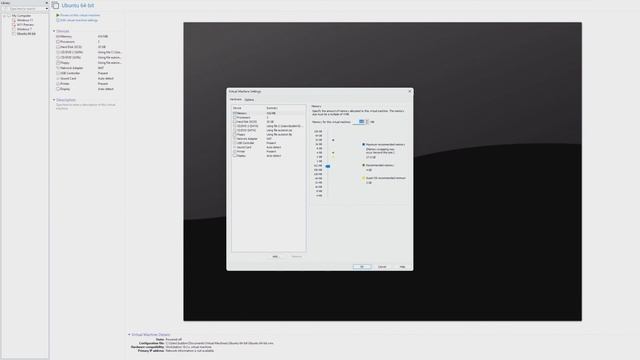
Task: Select Network Adapter in the dialog list
Action: click(269, 139)
